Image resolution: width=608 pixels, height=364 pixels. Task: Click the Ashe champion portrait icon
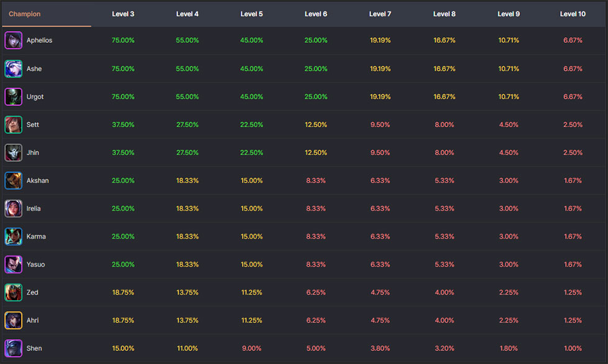(13, 69)
